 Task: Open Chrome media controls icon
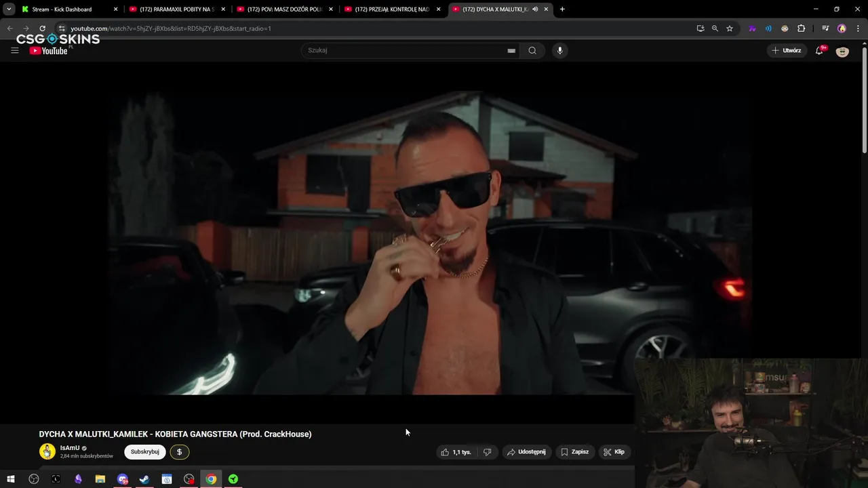(825, 28)
